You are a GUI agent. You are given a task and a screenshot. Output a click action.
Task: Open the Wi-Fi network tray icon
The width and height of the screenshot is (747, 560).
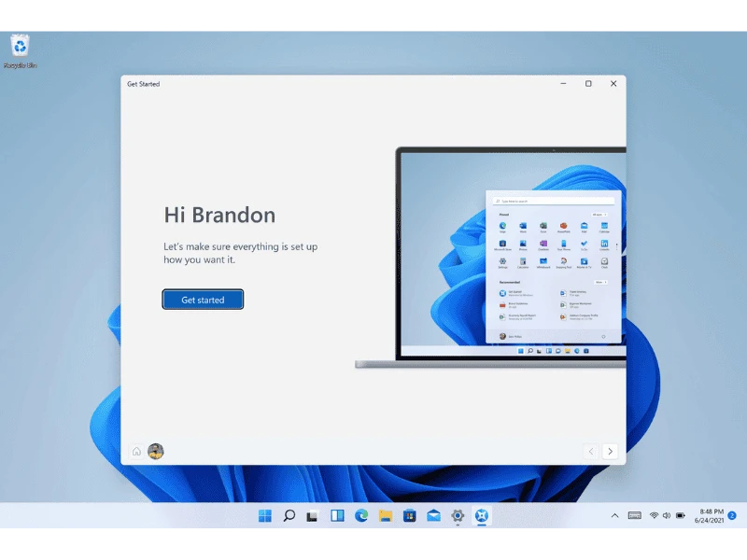coord(655,515)
